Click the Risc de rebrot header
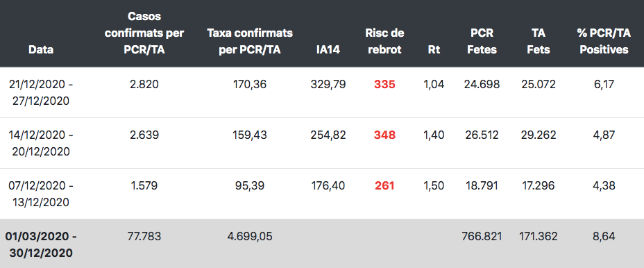The width and height of the screenshot is (644, 268). (x=384, y=41)
